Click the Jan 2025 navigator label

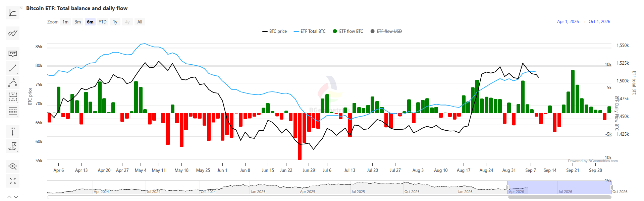pos(258,192)
